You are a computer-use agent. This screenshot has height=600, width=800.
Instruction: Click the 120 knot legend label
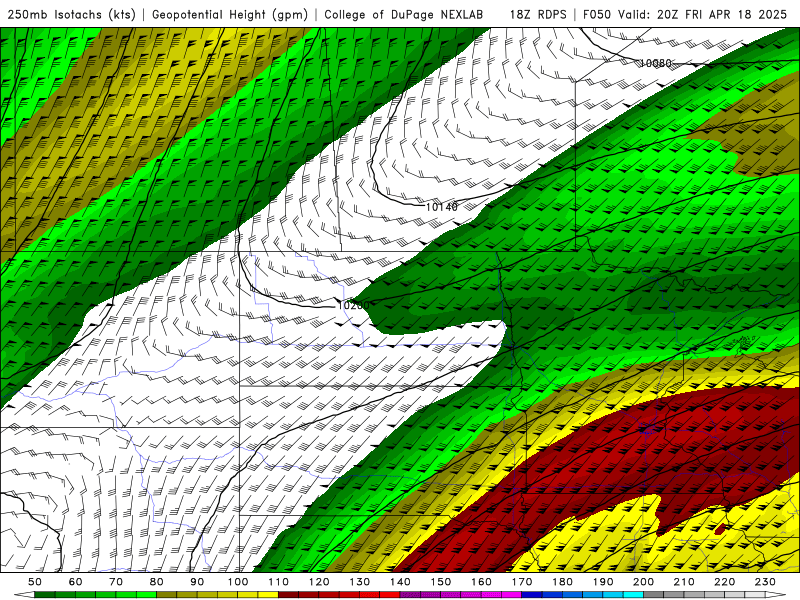pos(319,582)
